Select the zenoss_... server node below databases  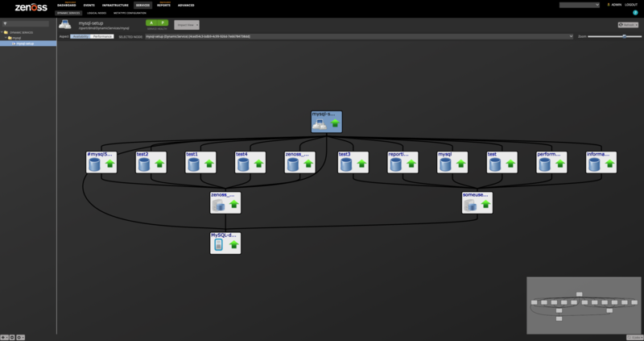pyautogui.click(x=225, y=203)
